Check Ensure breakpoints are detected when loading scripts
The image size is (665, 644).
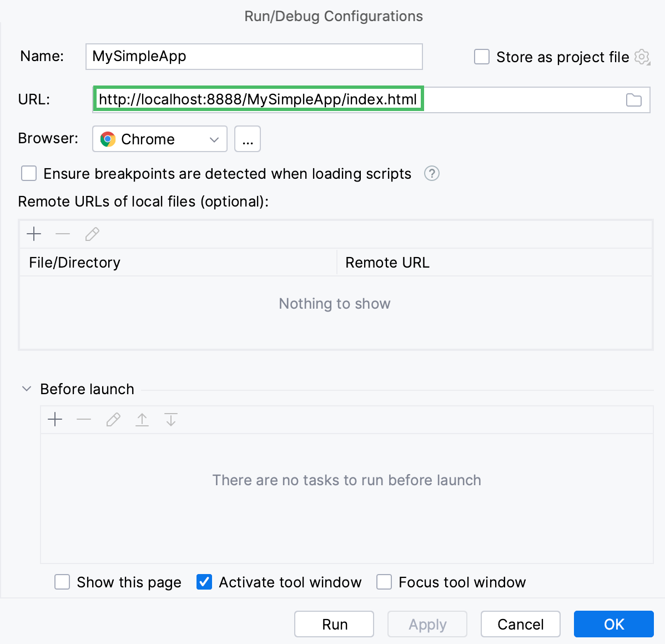[28, 173]
